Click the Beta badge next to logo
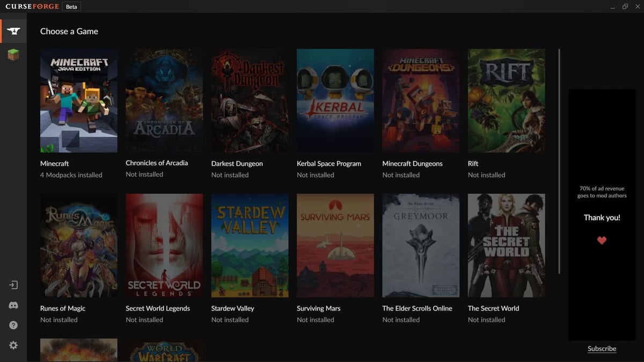Image resolution: width=644 pixels, height=362 pixels. click(71, 7)
